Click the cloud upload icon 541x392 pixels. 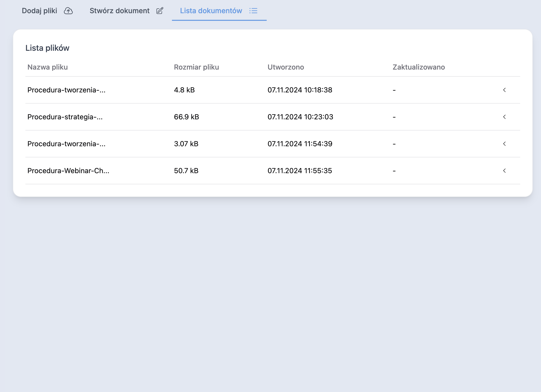click(x=68, y=11)
